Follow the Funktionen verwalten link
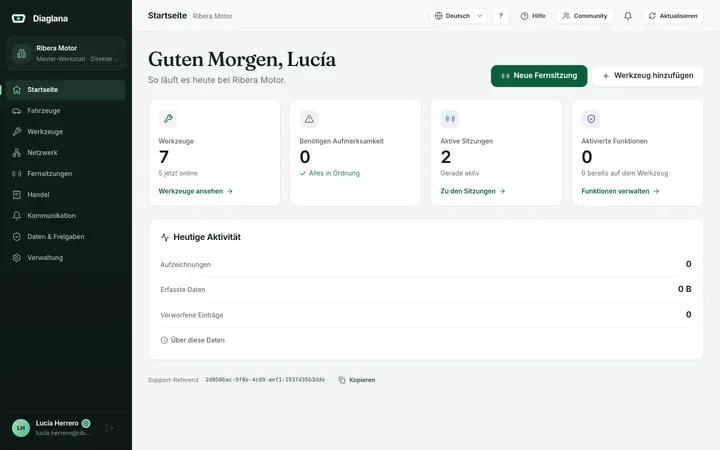This screenshot has height=450, width=720. (620, 191)
